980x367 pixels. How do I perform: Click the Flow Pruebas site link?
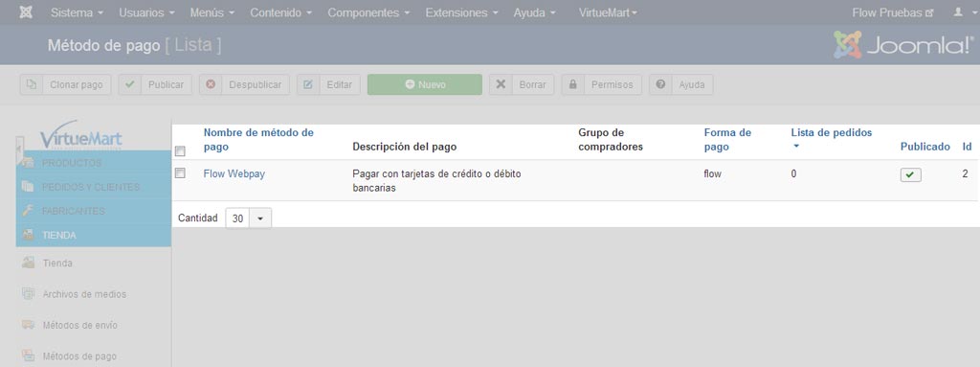coord(893,12)
